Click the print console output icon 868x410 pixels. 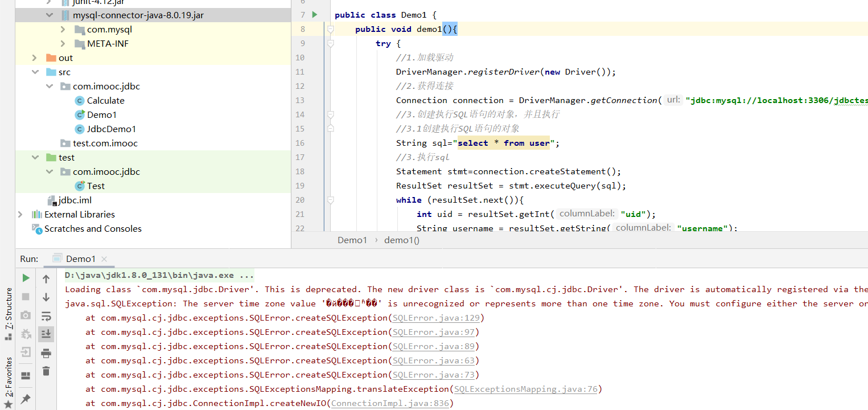point(46,353)
